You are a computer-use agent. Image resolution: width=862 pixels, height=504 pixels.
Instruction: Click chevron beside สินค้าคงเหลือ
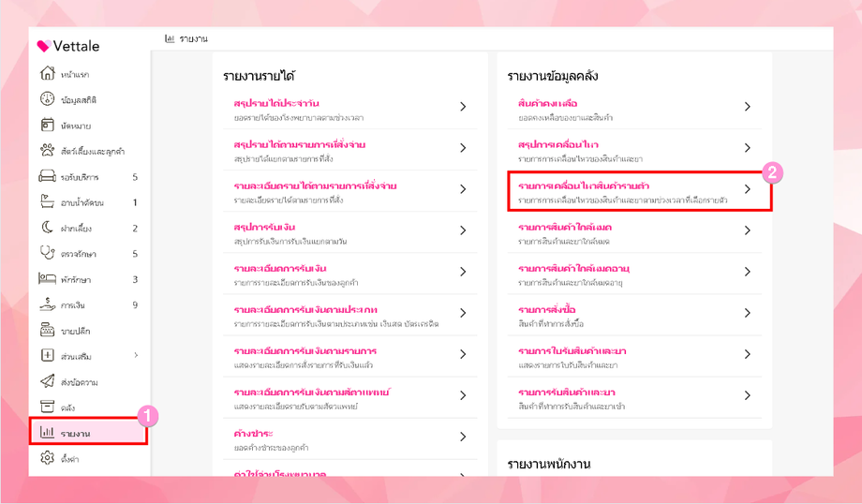[747, 107]
